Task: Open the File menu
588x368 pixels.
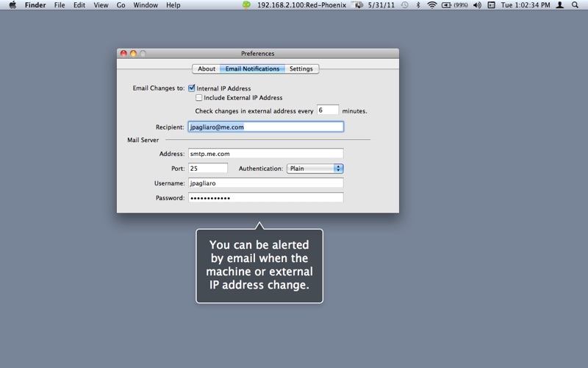Action: click(60, 5)
